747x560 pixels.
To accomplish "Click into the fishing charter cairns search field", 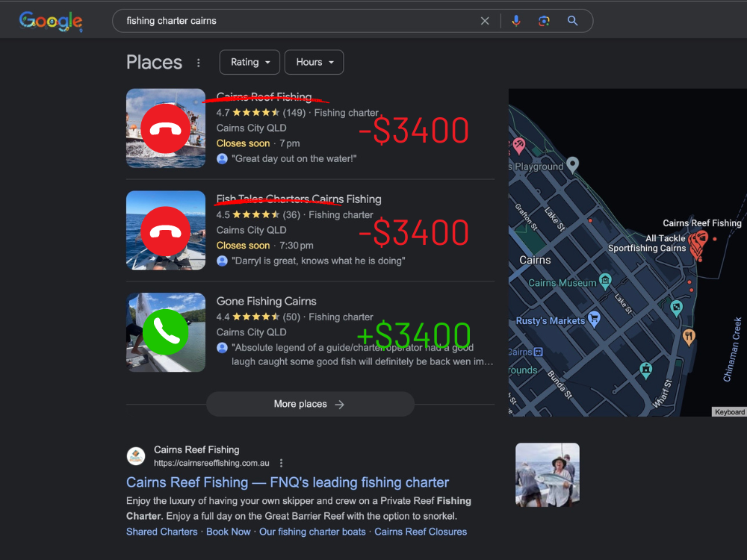I will pyautogui.click(x=299, y=21).
